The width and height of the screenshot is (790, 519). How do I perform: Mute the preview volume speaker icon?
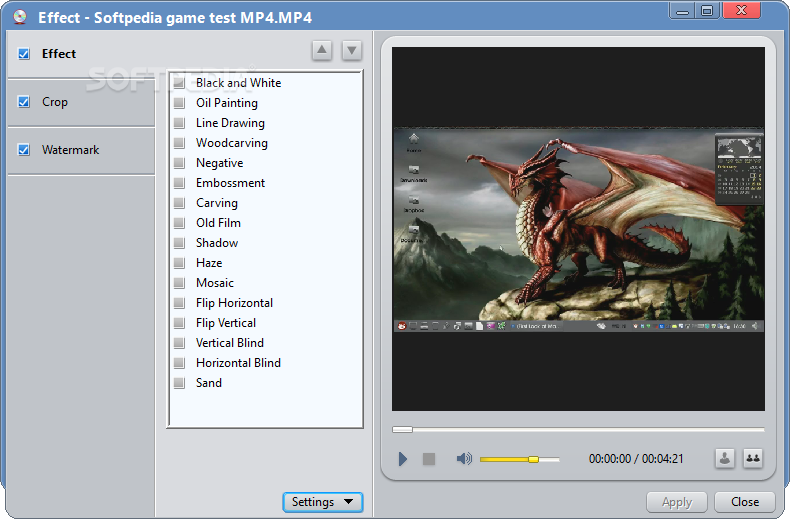(464, 459)
